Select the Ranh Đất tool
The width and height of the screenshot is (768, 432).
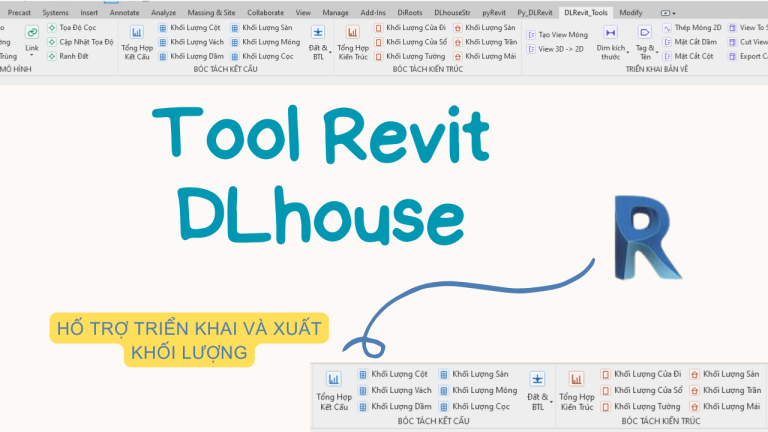coord(68,56)
